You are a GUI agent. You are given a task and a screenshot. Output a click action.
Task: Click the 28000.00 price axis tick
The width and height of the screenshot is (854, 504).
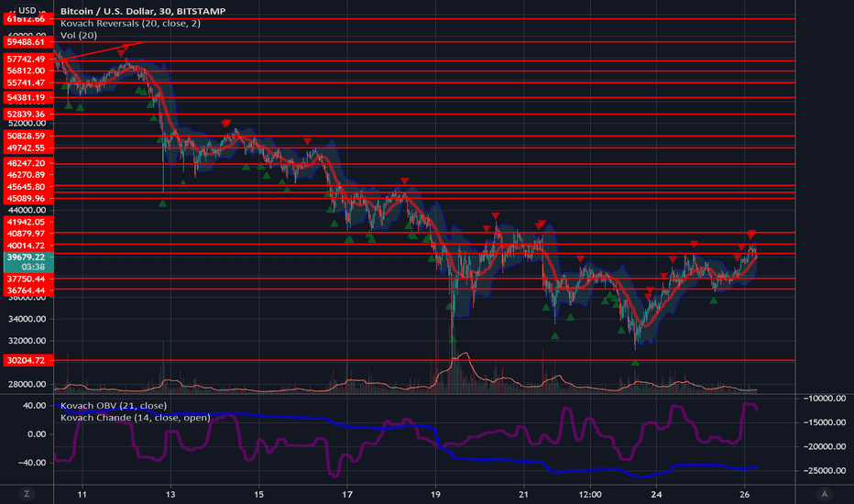(x=27, y=384)
